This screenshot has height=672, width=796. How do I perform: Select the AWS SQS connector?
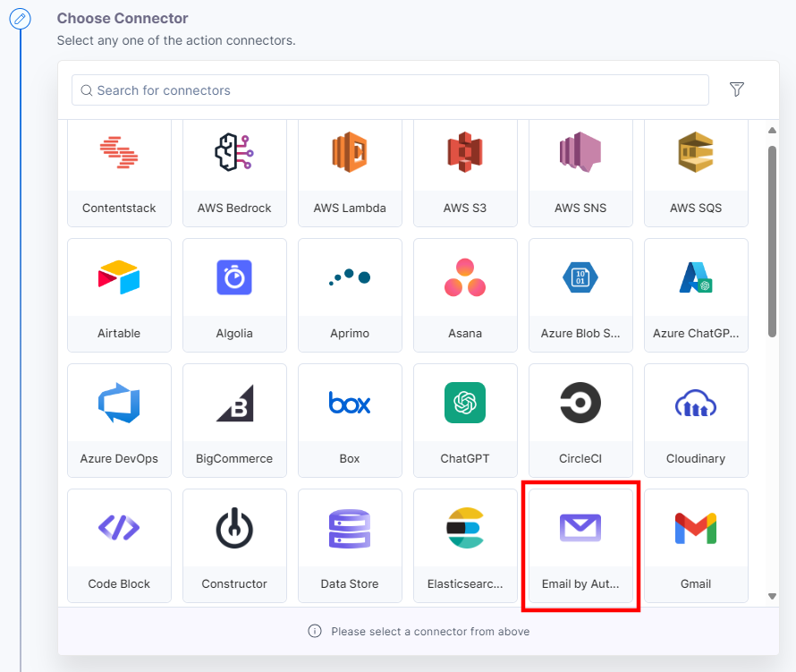click(x=696, y=173)
